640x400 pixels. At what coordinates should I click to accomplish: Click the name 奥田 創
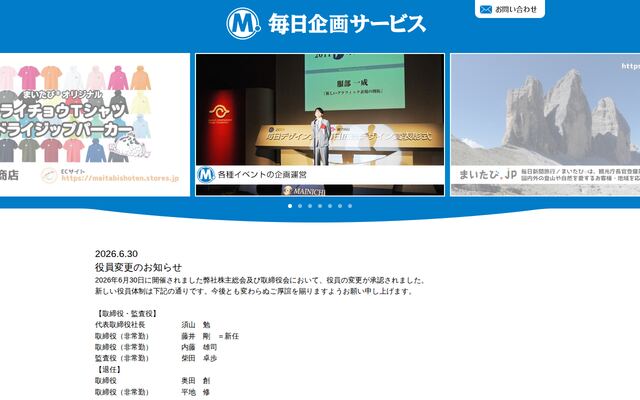coord(196,381)
